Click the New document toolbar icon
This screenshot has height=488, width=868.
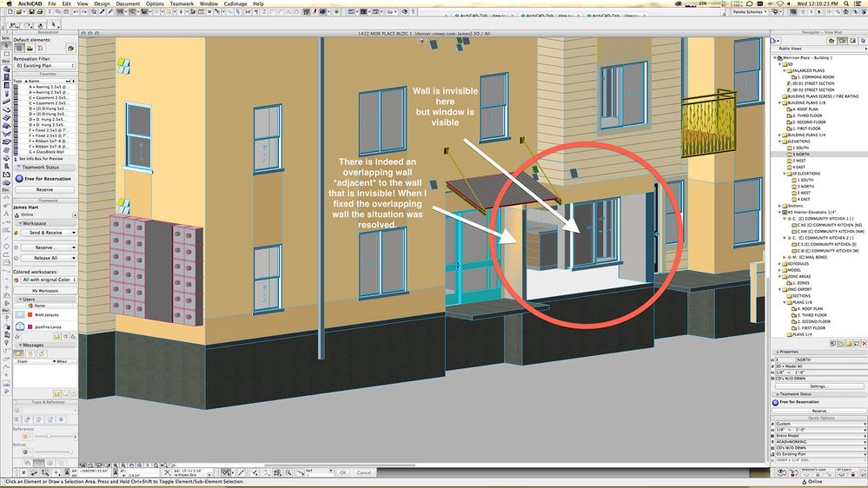[10, 11]
